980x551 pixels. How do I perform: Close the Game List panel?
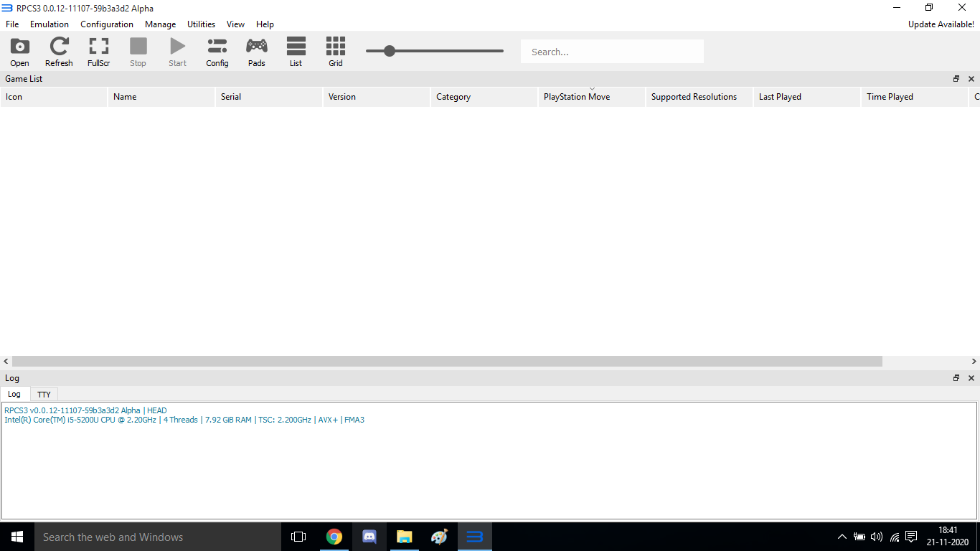point(971,79)
